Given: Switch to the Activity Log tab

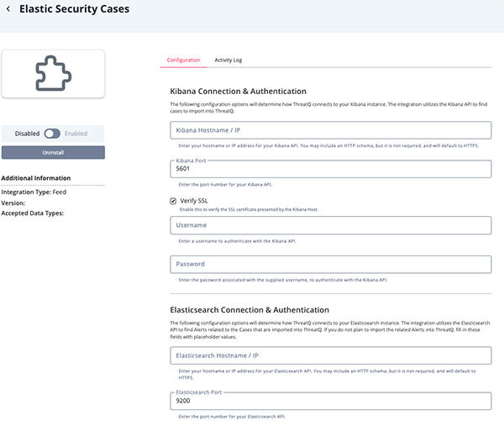Looking at the screenshot, I should coord(228,61).
